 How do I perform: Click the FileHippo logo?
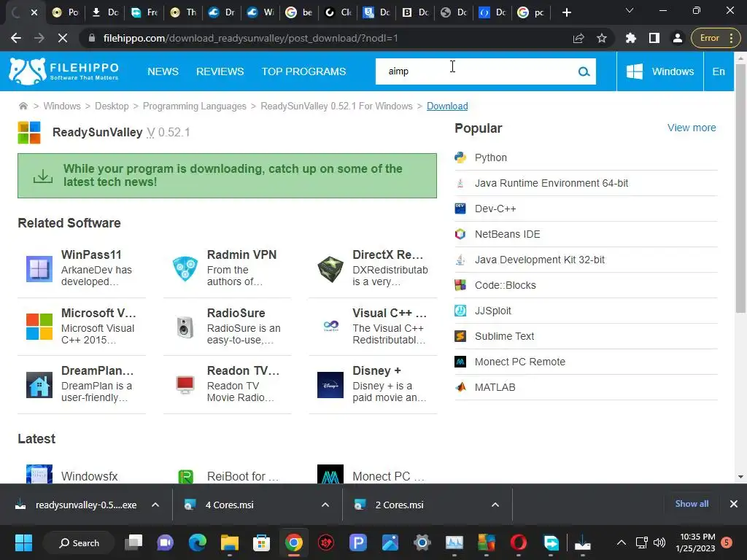tap(64, 71)
